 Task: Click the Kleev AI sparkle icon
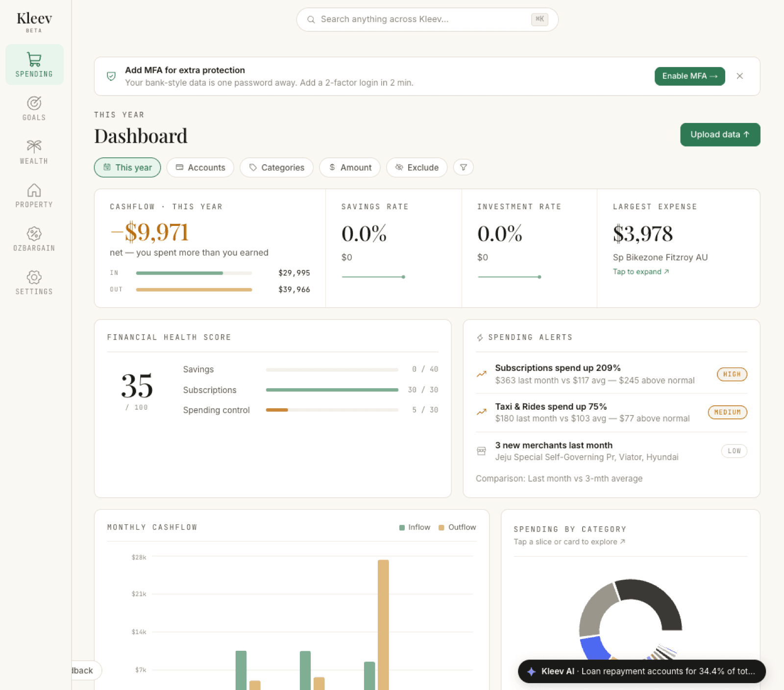click(531, 671)
